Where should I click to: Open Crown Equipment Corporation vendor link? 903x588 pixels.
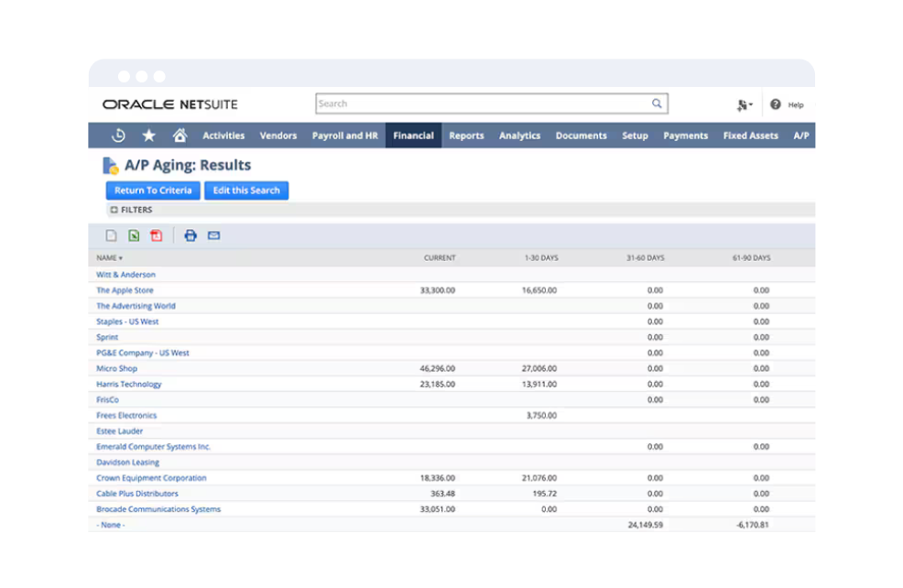coord(151,478)
